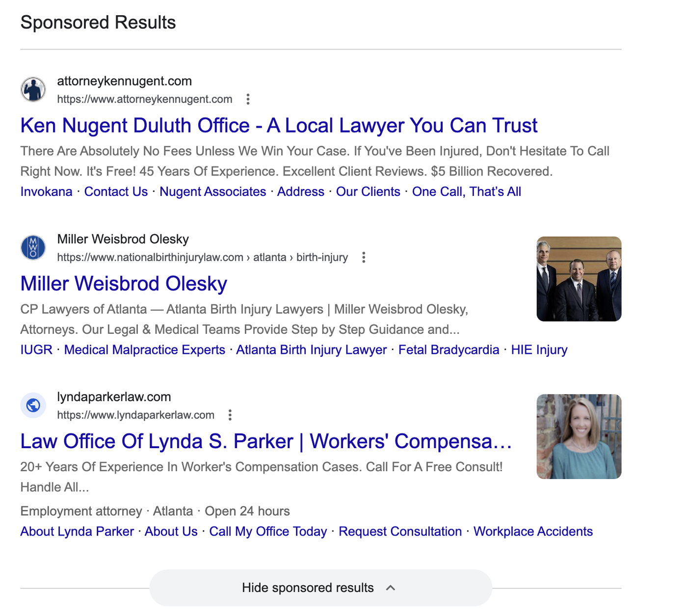This screenshot has width=687, height=616.
Task: Click Lynda Parker's portrait thumbnail
Action: [579, 436]
